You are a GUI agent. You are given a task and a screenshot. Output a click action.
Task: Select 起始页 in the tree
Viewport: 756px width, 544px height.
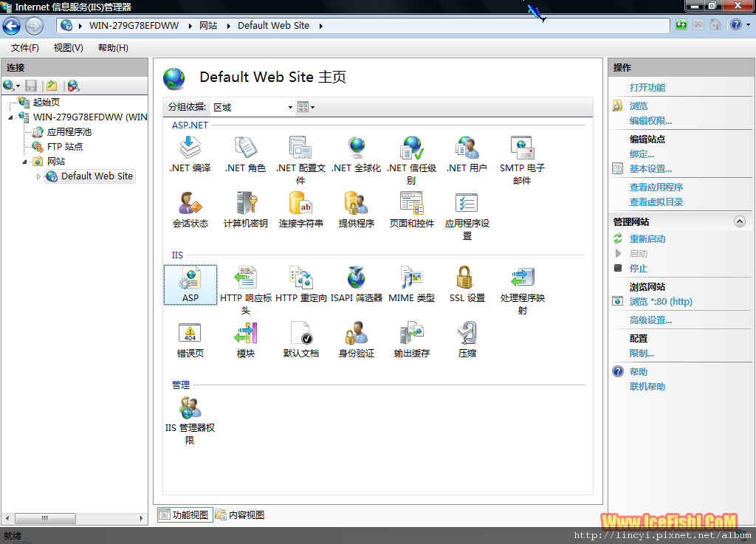point(47,102)
